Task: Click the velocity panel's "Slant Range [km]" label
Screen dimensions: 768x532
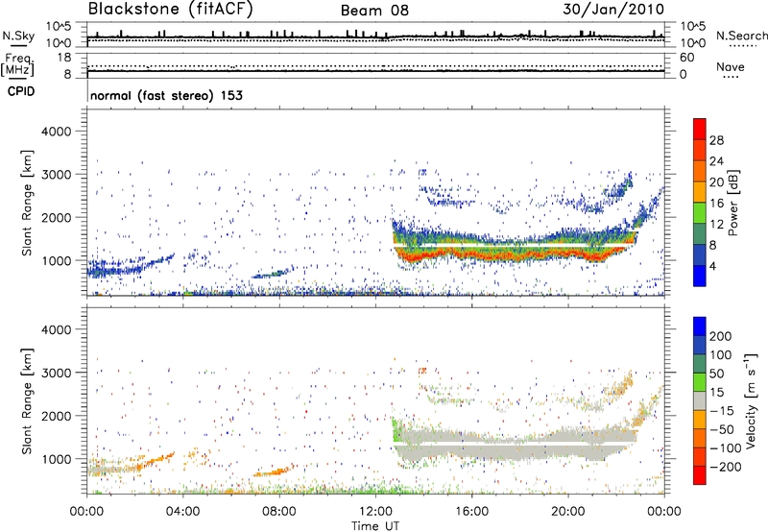Action: 27,401
